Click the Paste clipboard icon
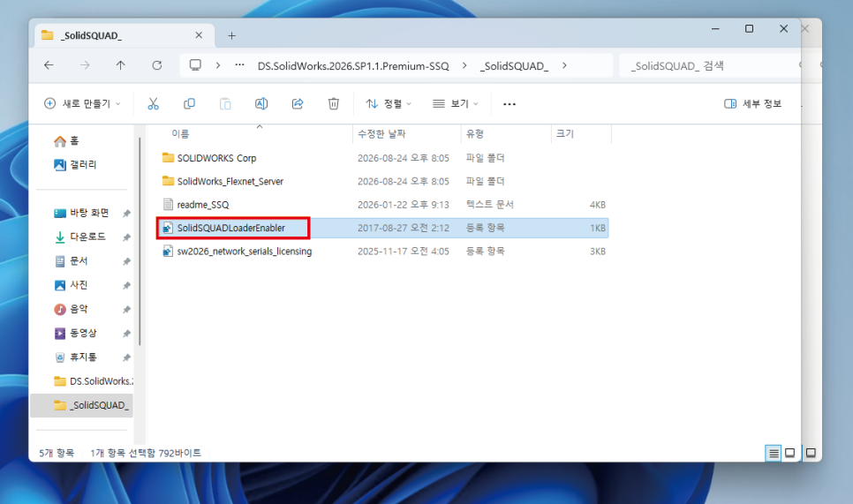 pyautogui.click(x=225, y=103)
